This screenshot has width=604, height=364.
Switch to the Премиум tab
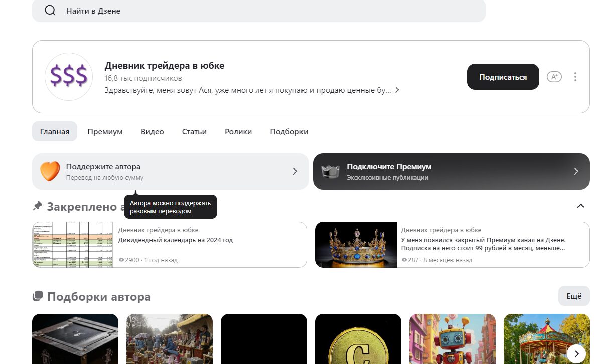(x=105, y=131)
